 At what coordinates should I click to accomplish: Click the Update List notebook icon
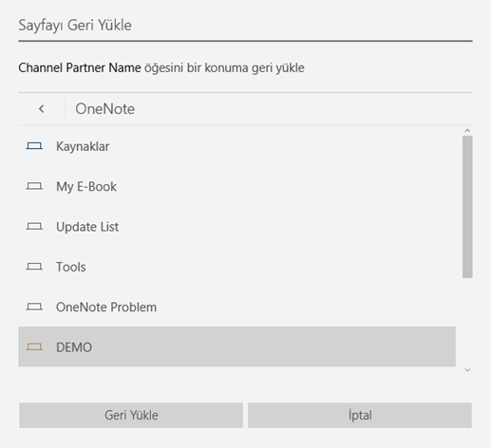[34, 226]
